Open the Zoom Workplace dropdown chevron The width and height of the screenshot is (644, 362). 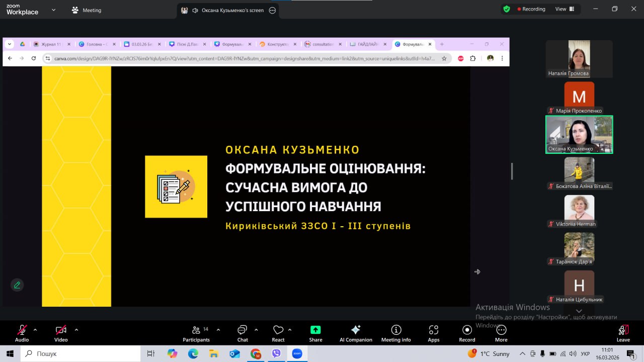[54, 10]
